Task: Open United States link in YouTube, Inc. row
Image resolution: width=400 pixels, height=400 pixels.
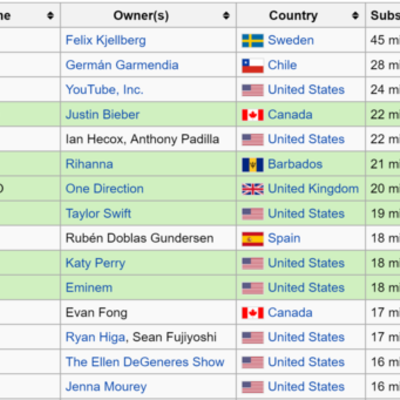Action: pyautogui.click(x=306, y=90)
